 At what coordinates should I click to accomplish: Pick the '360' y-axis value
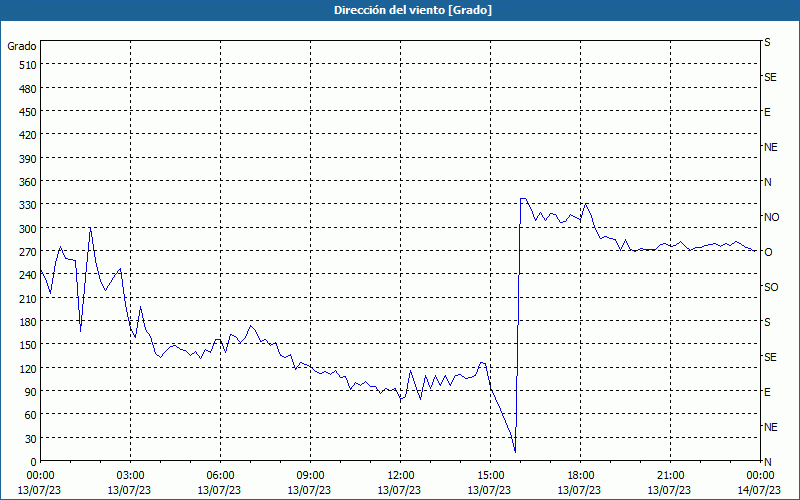click(x=28, y=182)
